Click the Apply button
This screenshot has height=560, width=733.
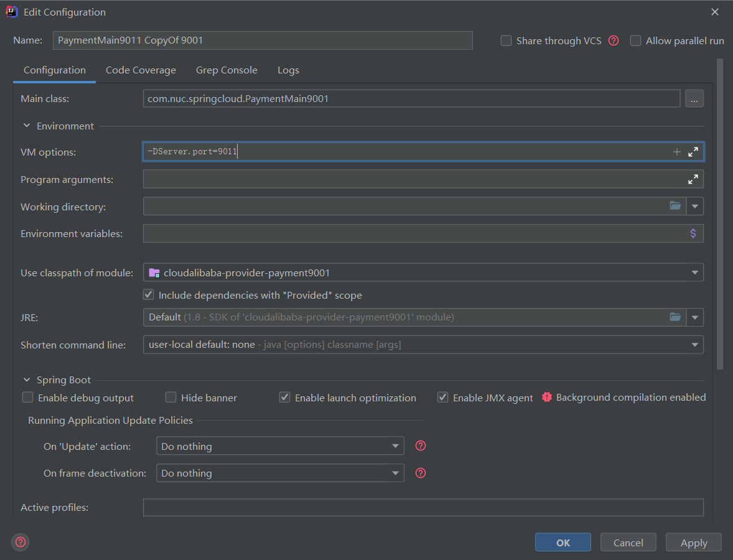(x=693, y=543)
